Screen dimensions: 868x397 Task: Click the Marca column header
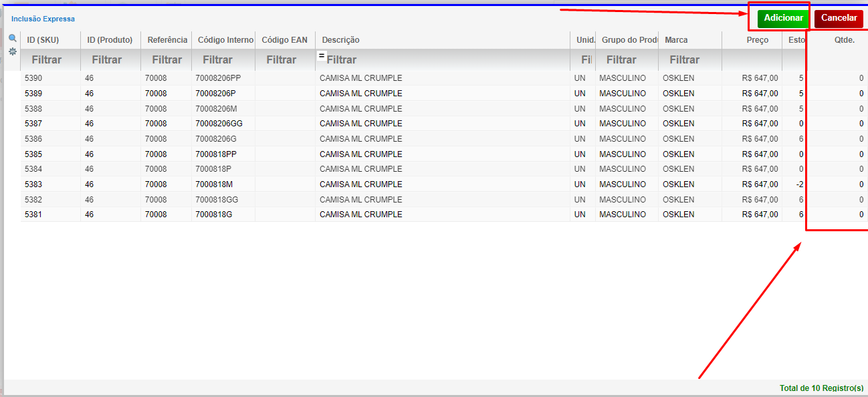pos(676,40)
